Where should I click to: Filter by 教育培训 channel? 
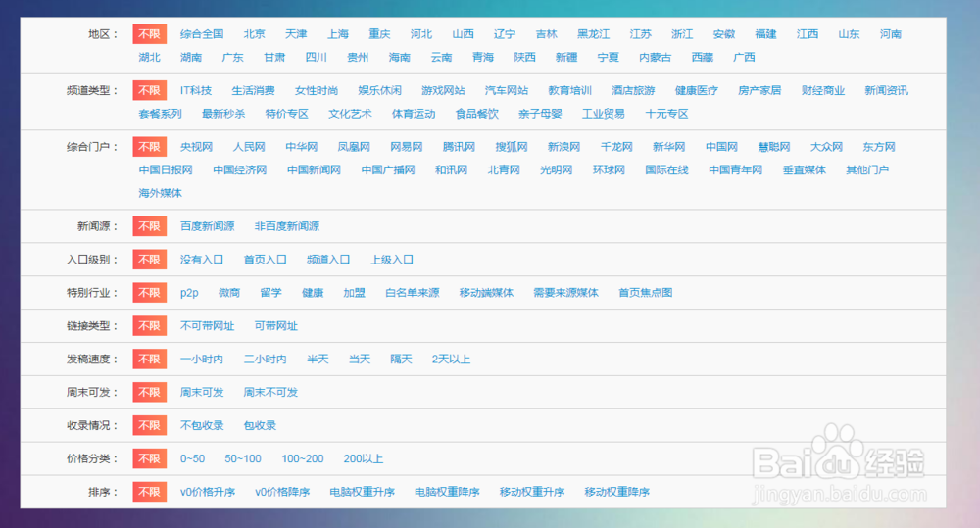(570, 90)
